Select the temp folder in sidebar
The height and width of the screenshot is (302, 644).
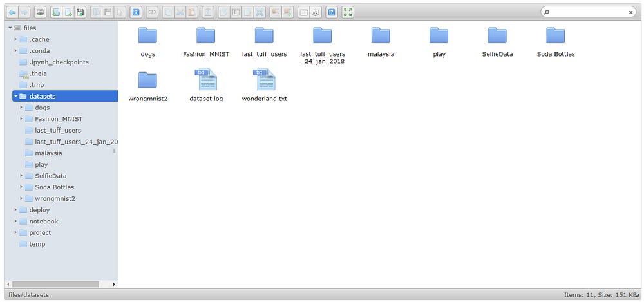[x=37, y=244]
